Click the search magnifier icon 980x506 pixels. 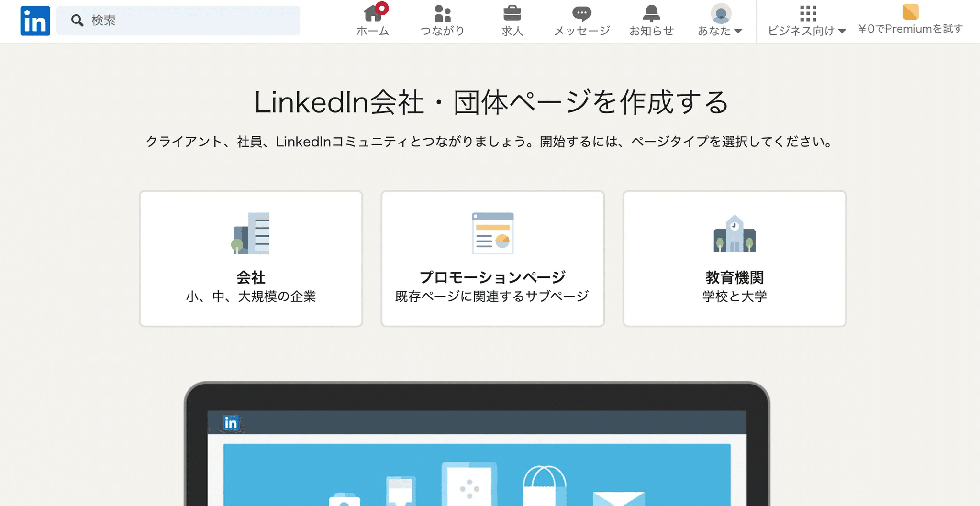click(x=77, y=20)
